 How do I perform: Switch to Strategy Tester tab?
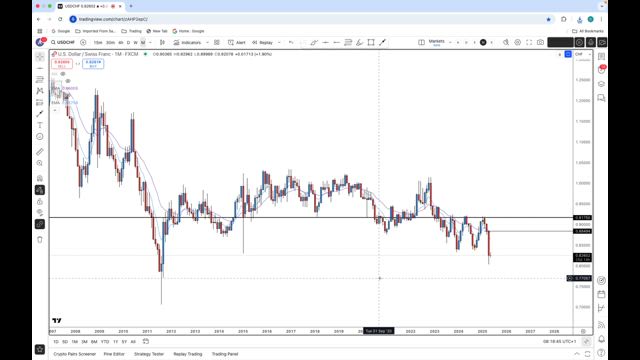pos(149,354)
